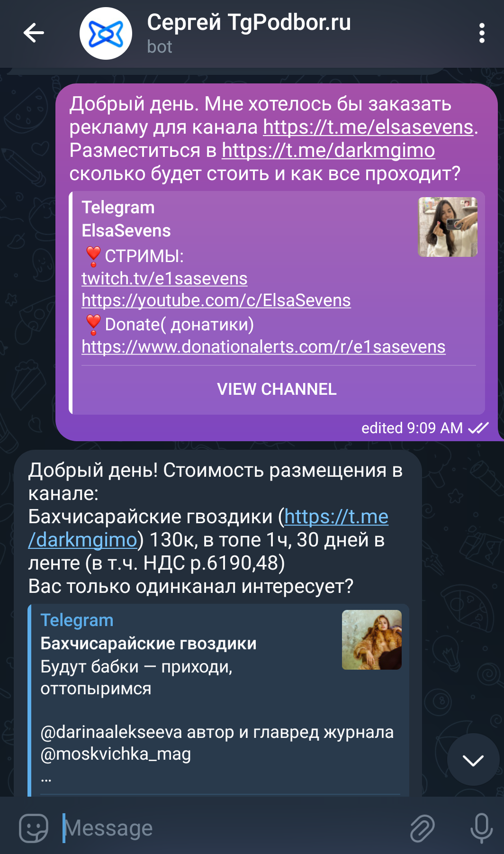Open the donationalerts.com/r/e1sasevens link

click(263, 346)
